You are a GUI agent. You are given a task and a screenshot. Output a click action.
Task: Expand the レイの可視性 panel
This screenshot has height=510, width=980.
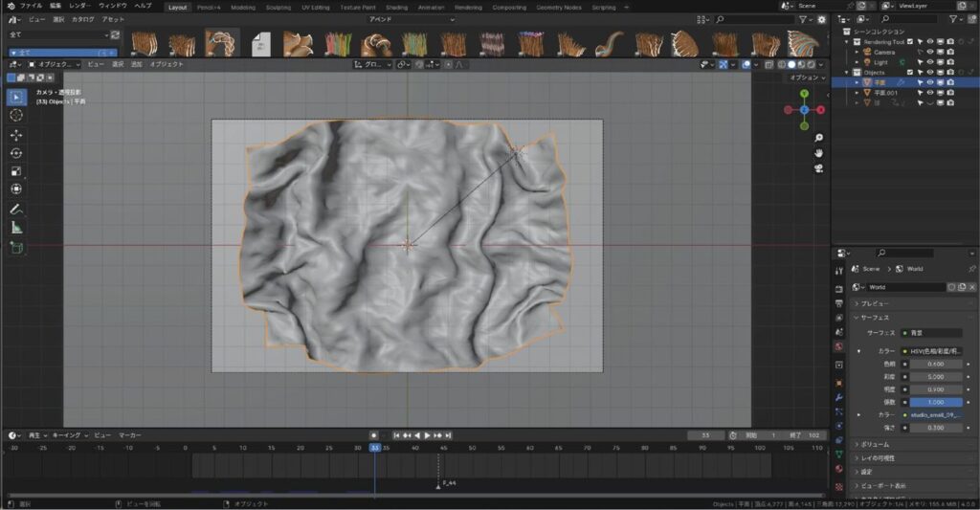(x=878, y=458)
